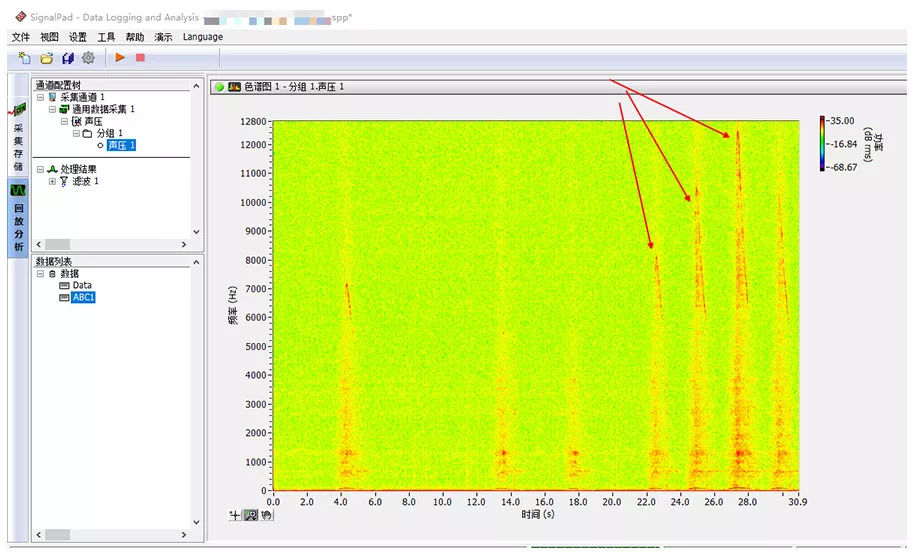Viewport: 915px width, 556px height.
Task: Click the Save toolbar icon
Action: (68, 58)
